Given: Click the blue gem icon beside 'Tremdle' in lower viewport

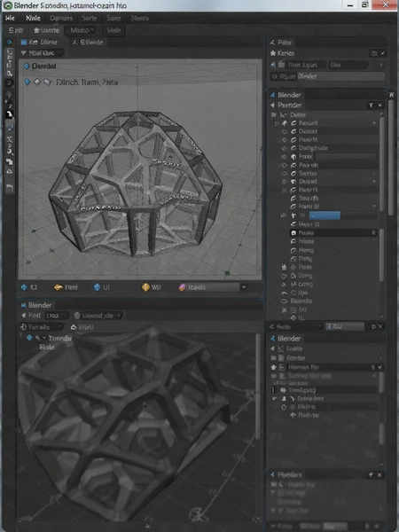Looking at the screenshot, I should (29, 338).
